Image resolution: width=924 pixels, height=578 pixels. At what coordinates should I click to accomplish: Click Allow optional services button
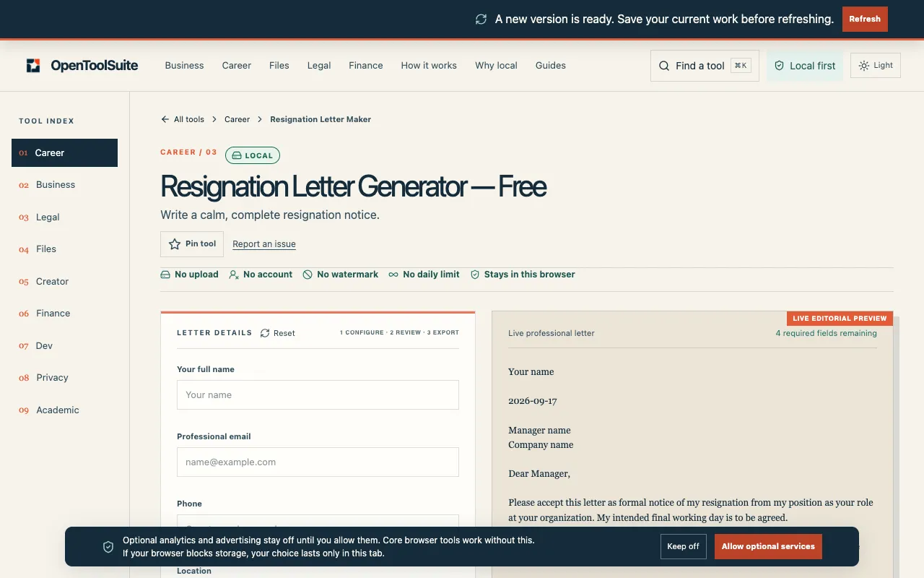[768, 546]
